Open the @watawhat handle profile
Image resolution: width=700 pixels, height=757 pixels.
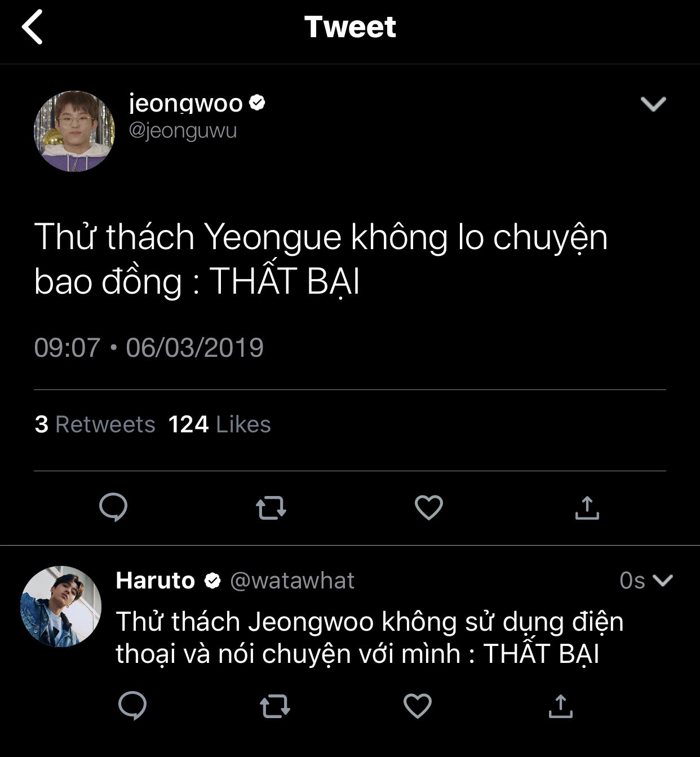tap(292, 581)
